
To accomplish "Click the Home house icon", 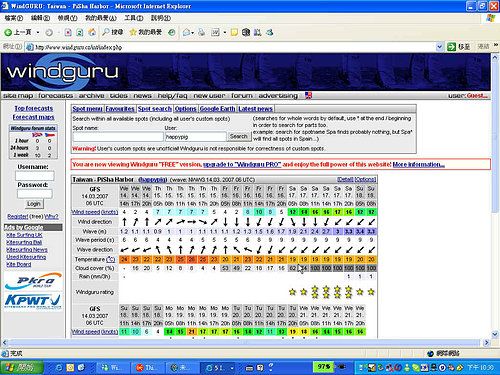I will pyautogui.click(x=92, y=32).
